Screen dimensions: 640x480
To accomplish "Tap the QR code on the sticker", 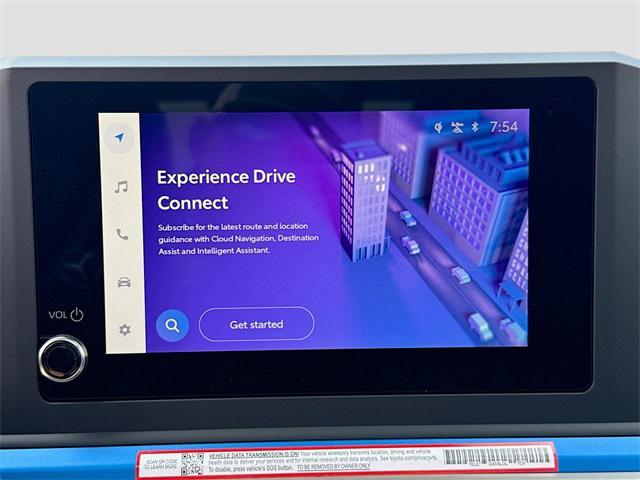I will click(192, 464).
